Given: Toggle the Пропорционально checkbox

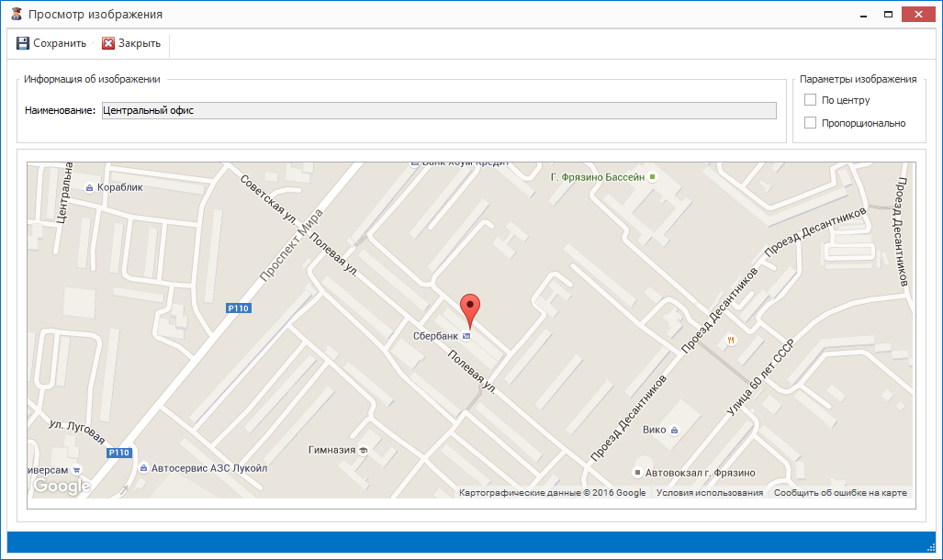Looking at the screenshot, I should pos(810,123).
